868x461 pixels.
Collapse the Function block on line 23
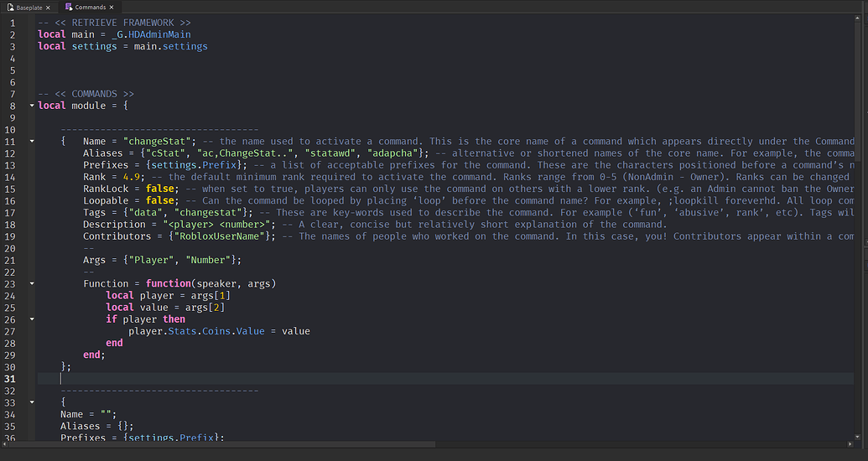coord(32,283)
